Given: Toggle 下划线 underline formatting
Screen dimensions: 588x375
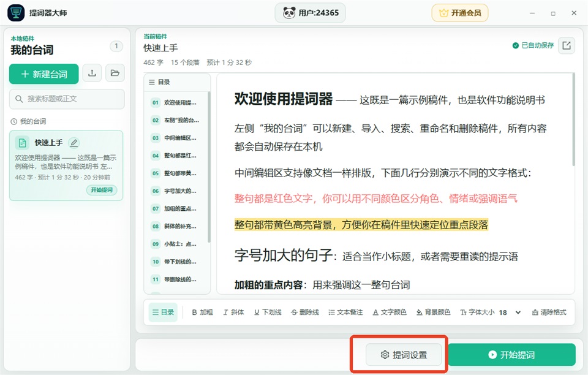Looking at the screenshot, I should coord(268,312).
